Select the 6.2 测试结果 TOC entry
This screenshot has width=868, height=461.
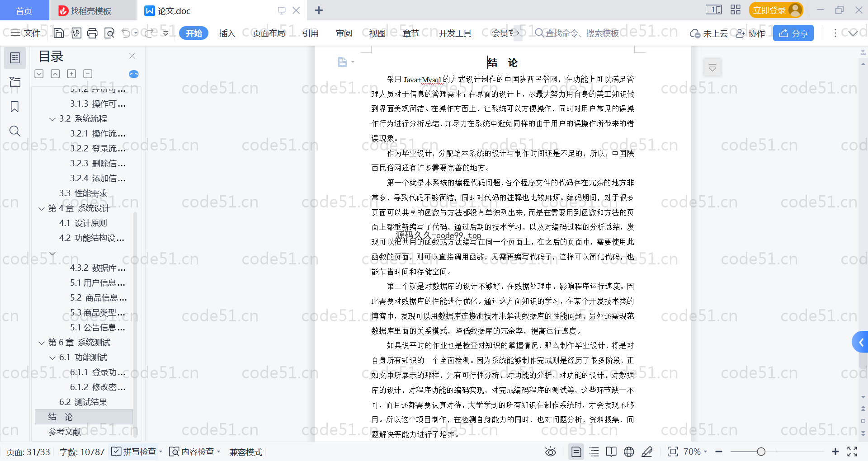[83, 402]
